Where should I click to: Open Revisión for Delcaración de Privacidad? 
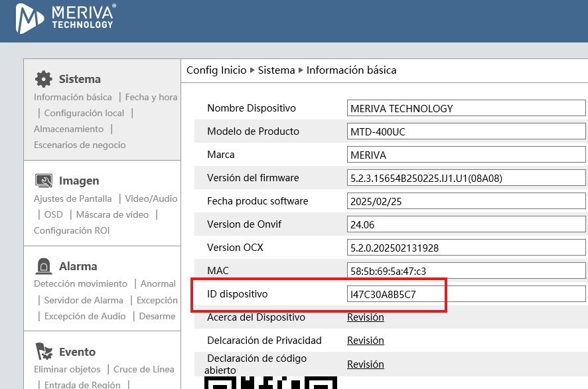366,341
